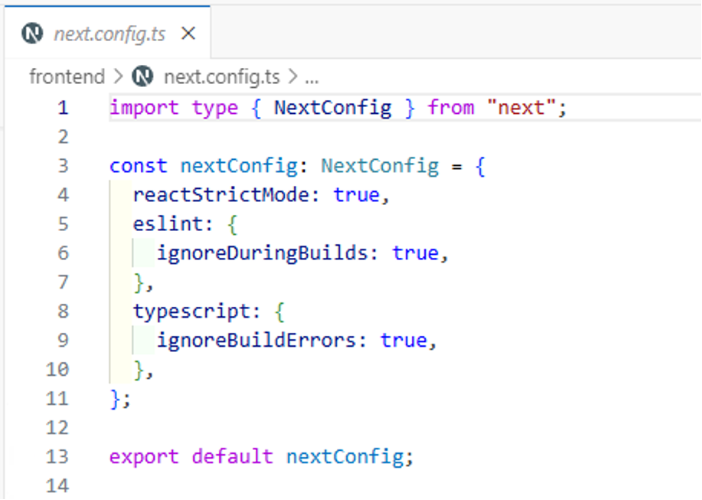Screen dimensions: 702x500
Task: Click "from" keyword on line 1
Action: (451, 108)
